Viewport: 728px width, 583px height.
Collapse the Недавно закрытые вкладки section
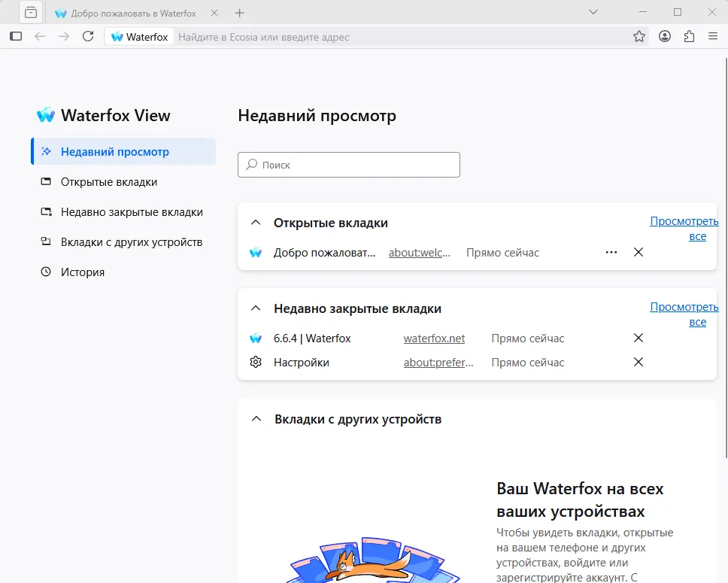tap(256, 308)
